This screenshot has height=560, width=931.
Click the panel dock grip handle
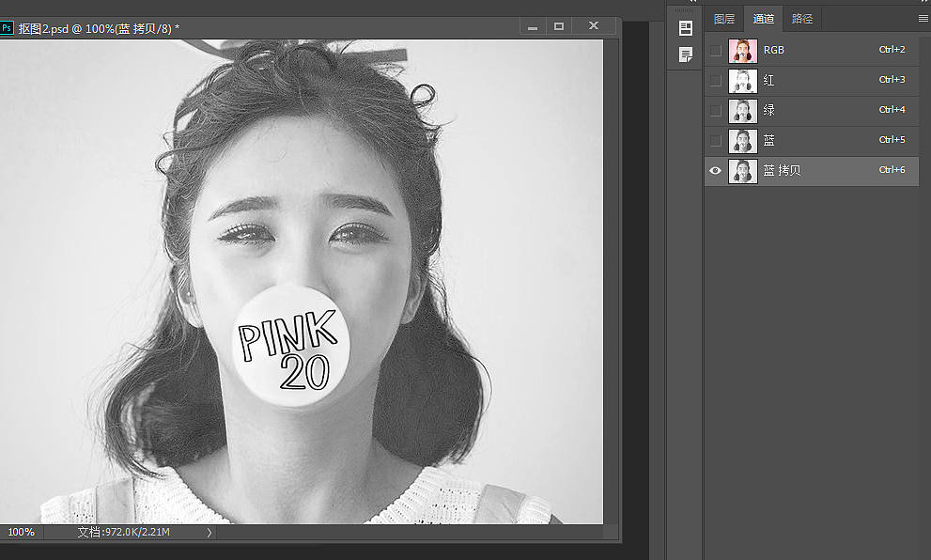685,10
